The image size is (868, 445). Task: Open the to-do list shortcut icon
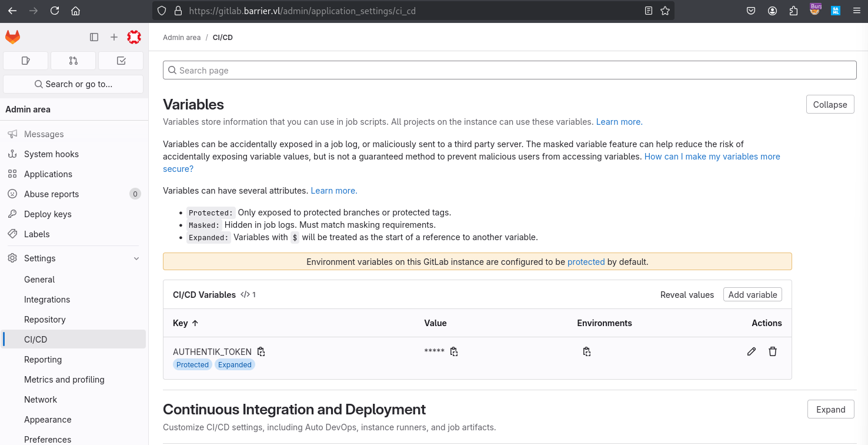[x=121, y=61]
